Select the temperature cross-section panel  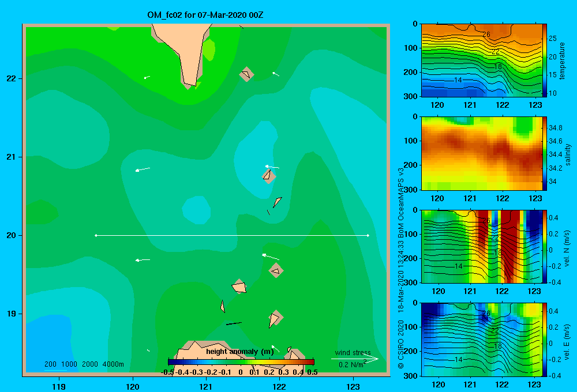point(481,61)
